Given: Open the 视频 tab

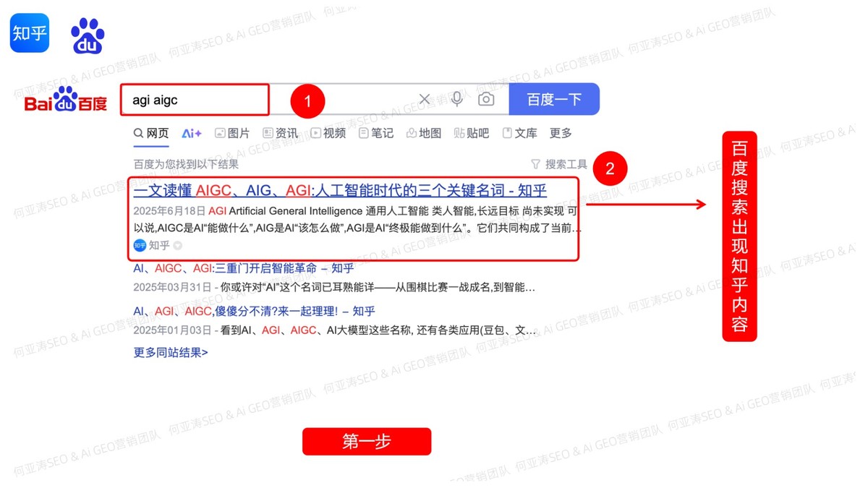Looking at the screenshot, I should coord(328,133).
